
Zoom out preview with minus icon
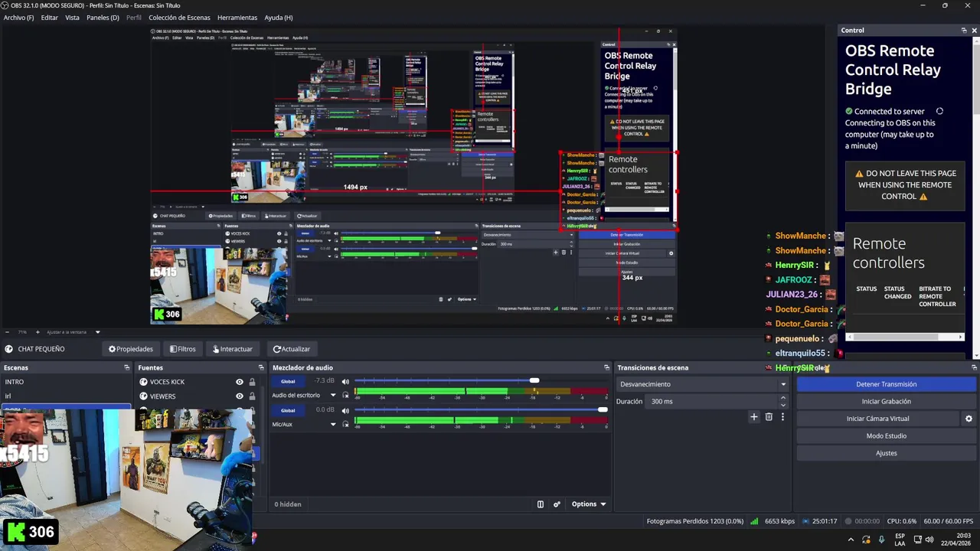[x=7, y=332]
